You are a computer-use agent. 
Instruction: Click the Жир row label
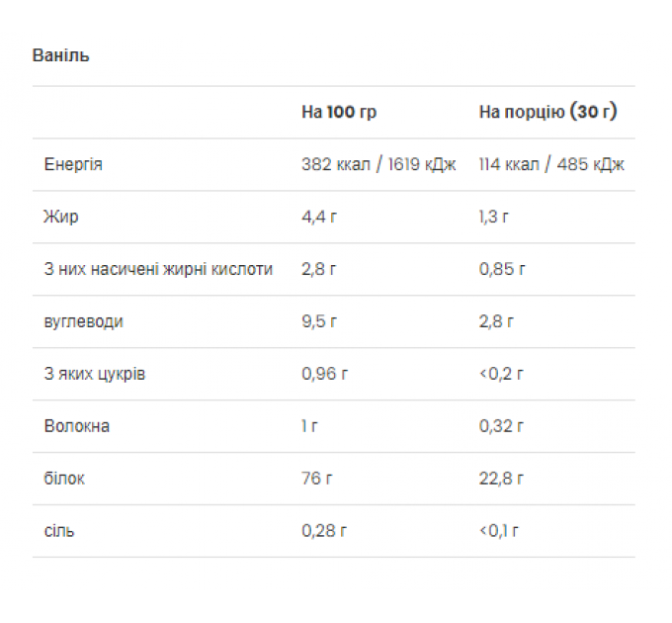61,217
